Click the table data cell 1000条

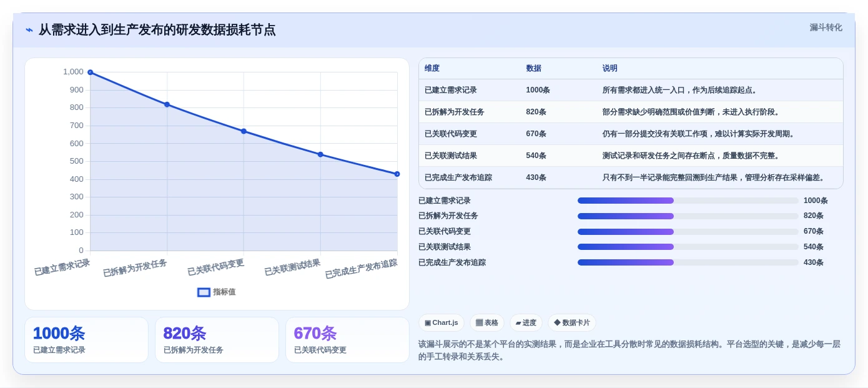click(538, 90)
